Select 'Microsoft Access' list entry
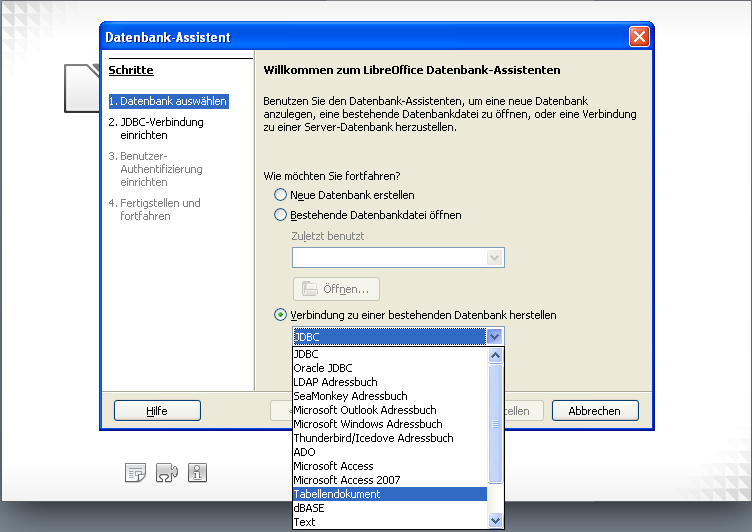Viewport: 752px width, 532px height. click(x=390, y=466)
